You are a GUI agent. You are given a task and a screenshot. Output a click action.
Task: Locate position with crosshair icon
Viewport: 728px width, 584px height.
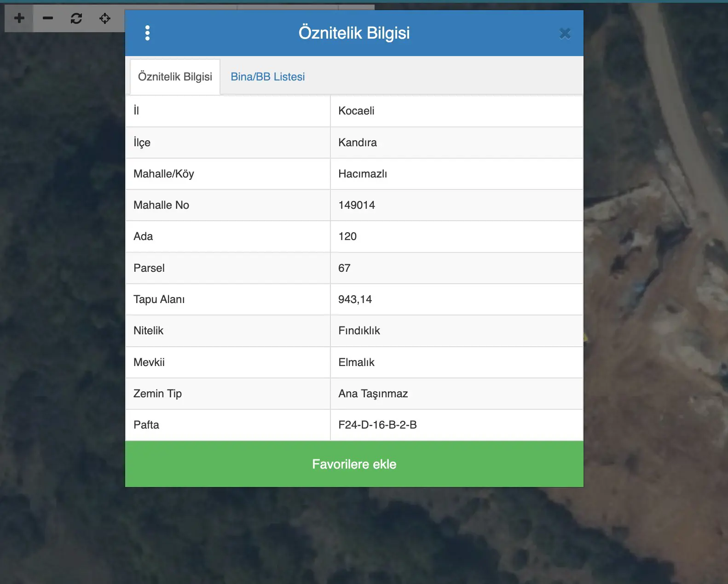click(105, 18)
